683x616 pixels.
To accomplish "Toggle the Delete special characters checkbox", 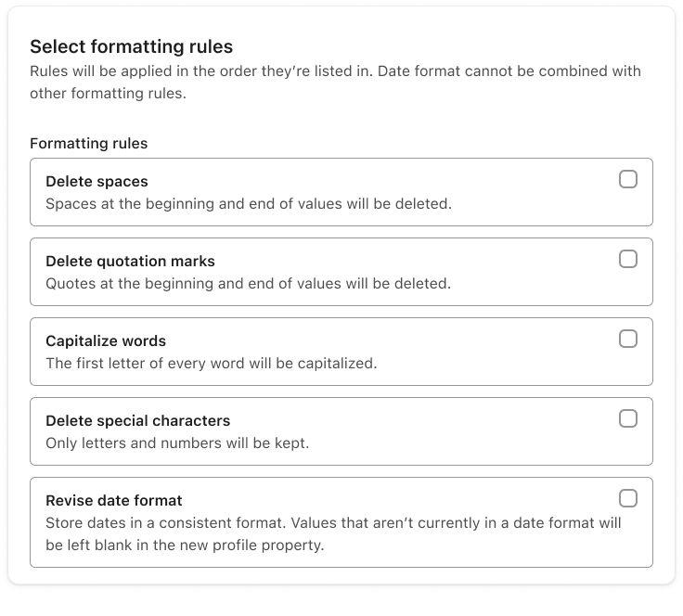I will (x=628, y=418).
